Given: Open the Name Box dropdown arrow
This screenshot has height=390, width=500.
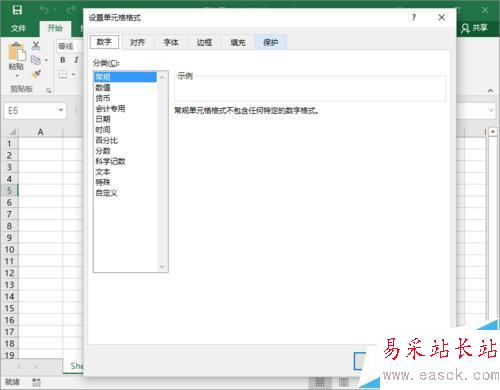Looking at the screenshot, I should (x=61, y=110).
